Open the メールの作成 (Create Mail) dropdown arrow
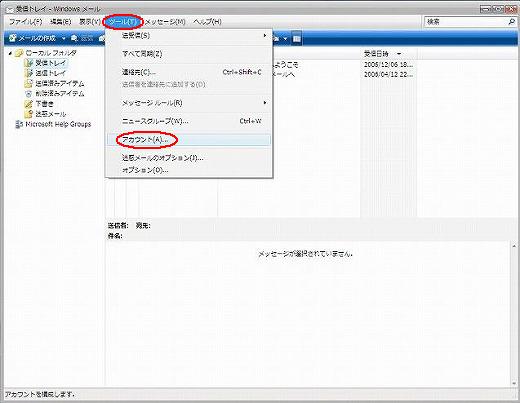The width and height of the screenshot is (520, 403). click(x=63, y=39)
